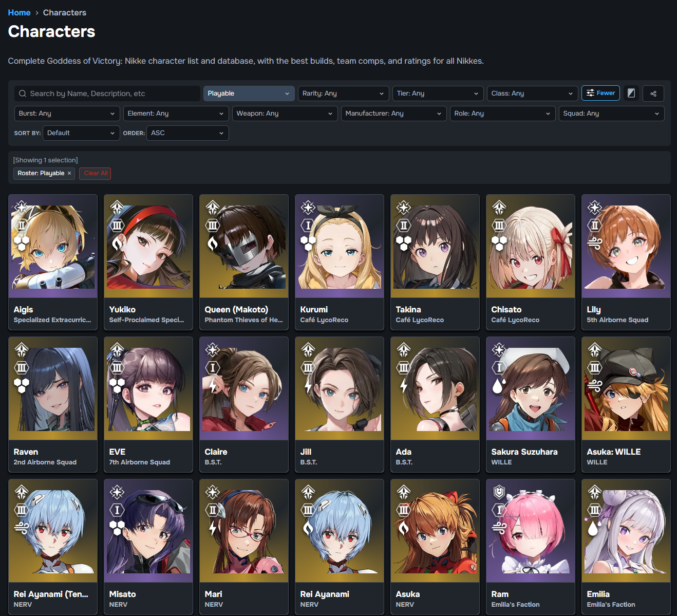Click the element icon on Takina card
The image size is (677, 616).
[404, 242]
